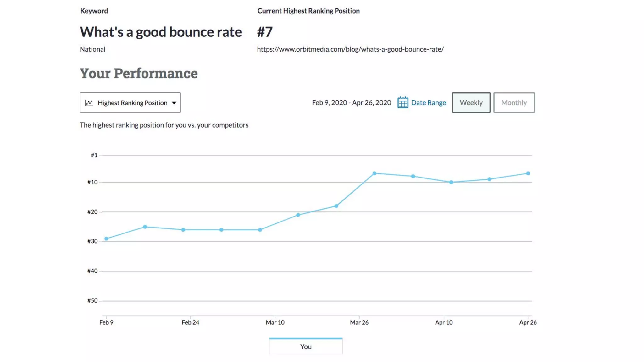The height and width of the screenshot is (362, 644).
Task: Click the Mar 10 x-axis label
Action: click(275, 322)
